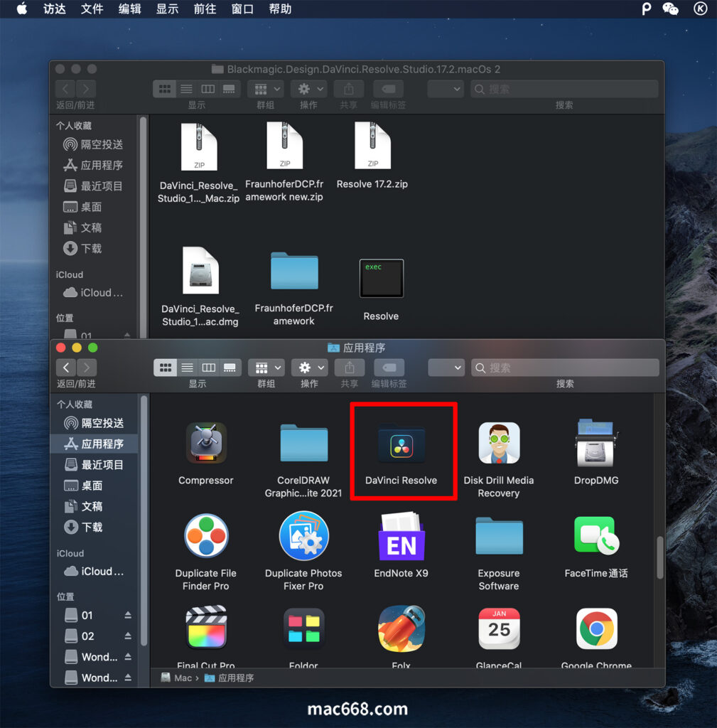The image size is (717, 728).
Task: Select the Resolve exec file in back window
Action: pos(382,278)
